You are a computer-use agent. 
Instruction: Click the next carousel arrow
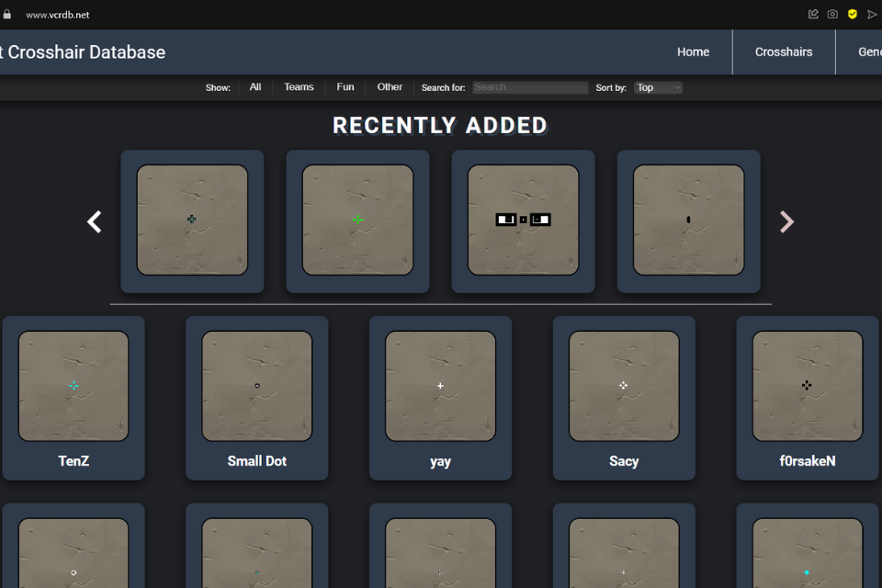pos(786,221)
